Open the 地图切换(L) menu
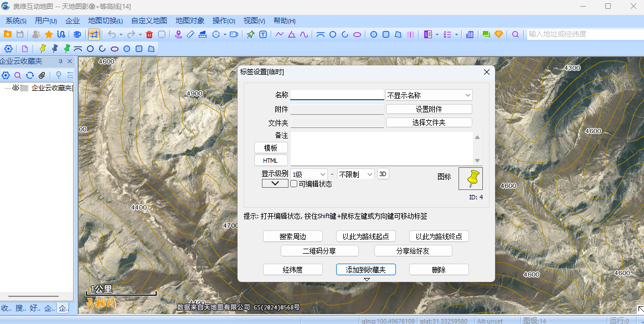This screenshot has width=644, height=324. coord(104,20)
